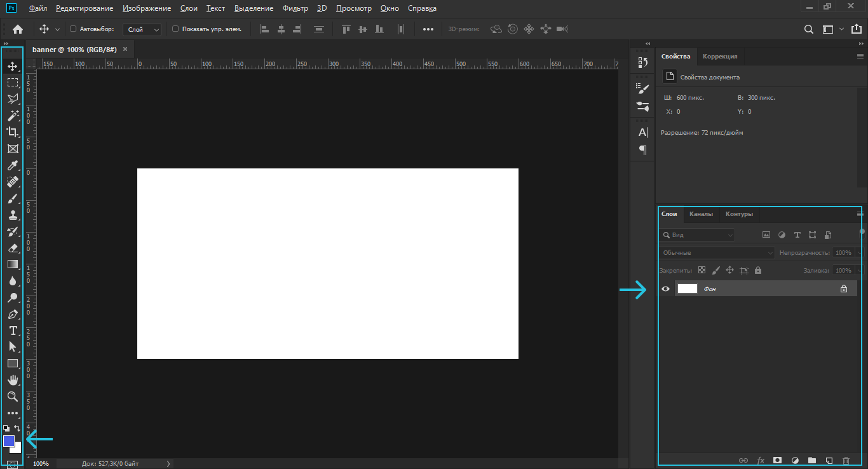Open the blend mode Обычные dropdown
The image size is (868, 469).
click(717, 253)
